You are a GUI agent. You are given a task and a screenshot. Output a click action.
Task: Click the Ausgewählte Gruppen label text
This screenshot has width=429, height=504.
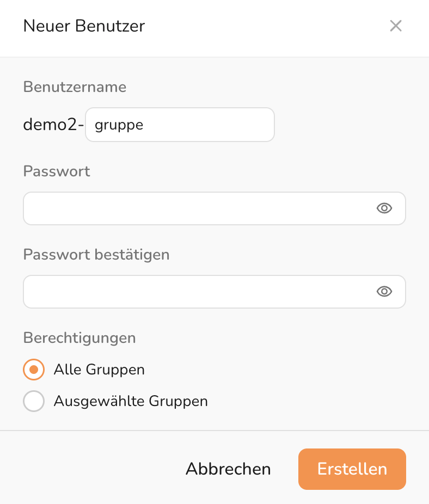[x=131, y=402]
